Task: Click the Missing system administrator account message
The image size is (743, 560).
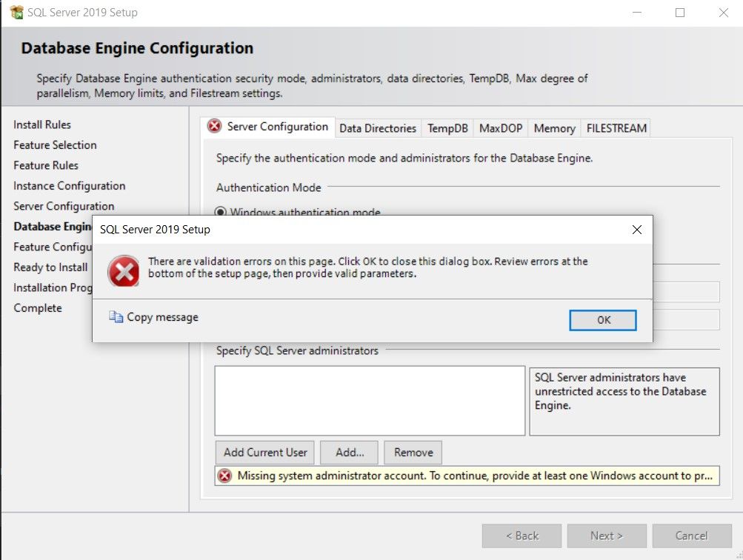Action: (475, 476)
